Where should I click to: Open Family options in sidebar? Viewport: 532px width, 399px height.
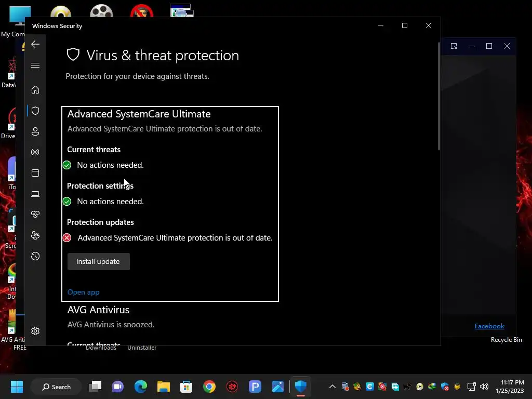point(35,235)
